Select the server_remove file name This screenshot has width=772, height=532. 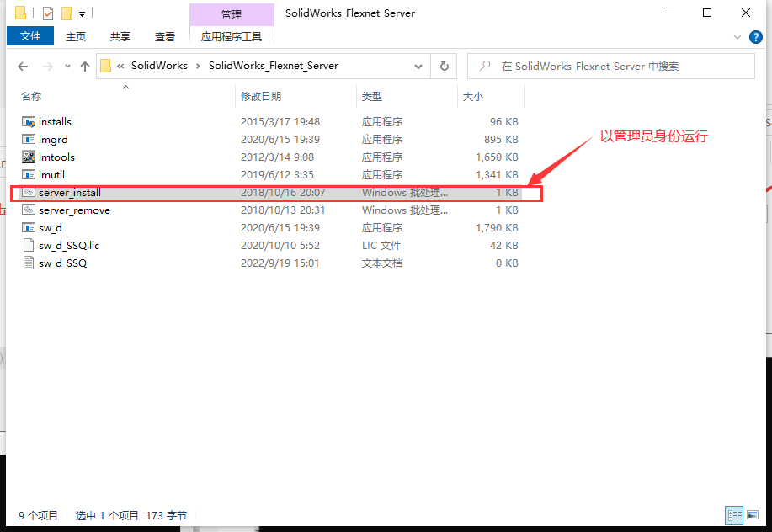74,210
